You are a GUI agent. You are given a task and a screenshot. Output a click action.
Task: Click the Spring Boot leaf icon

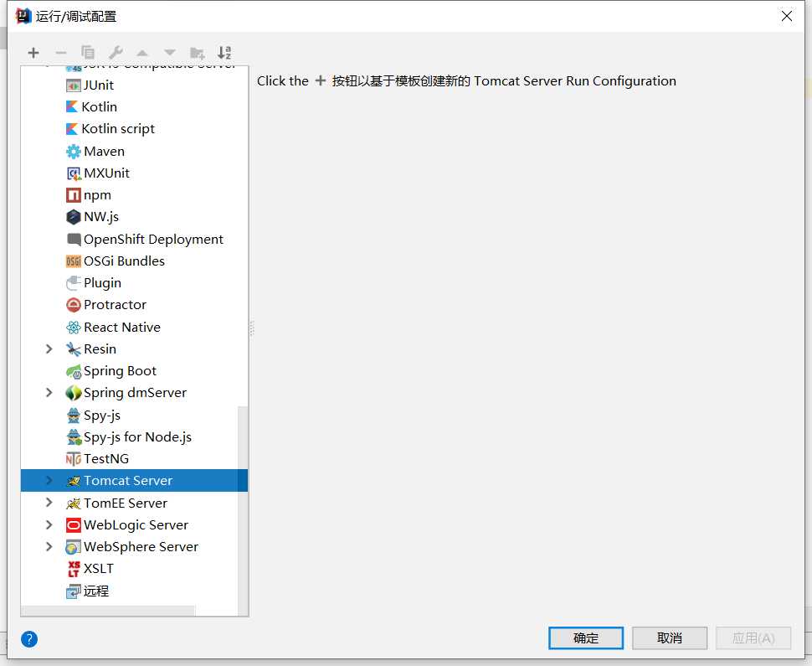(74, 371)
